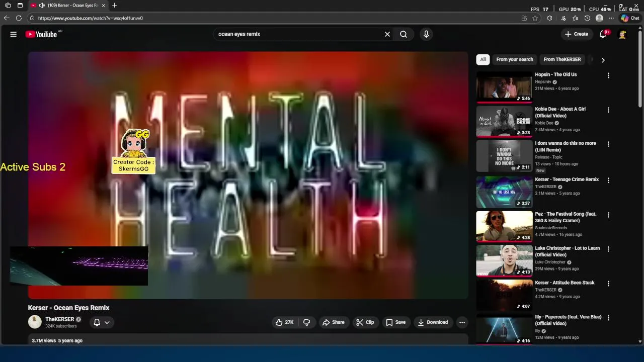This screenshot has width=644, height=362.
Task: Like the video with the 27K thumbs-up
Action: click(x=284, y=322)
